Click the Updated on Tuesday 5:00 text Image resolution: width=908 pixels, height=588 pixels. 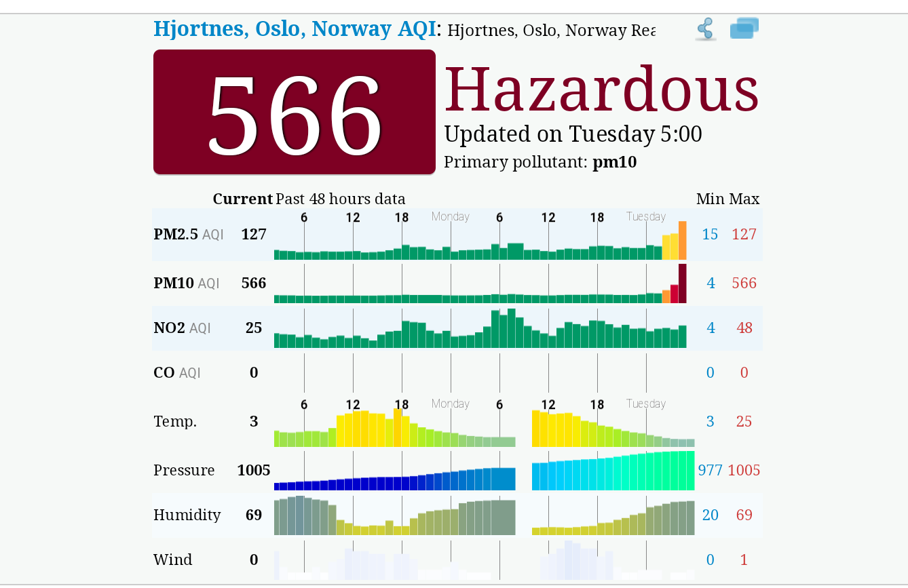(572, 134)
